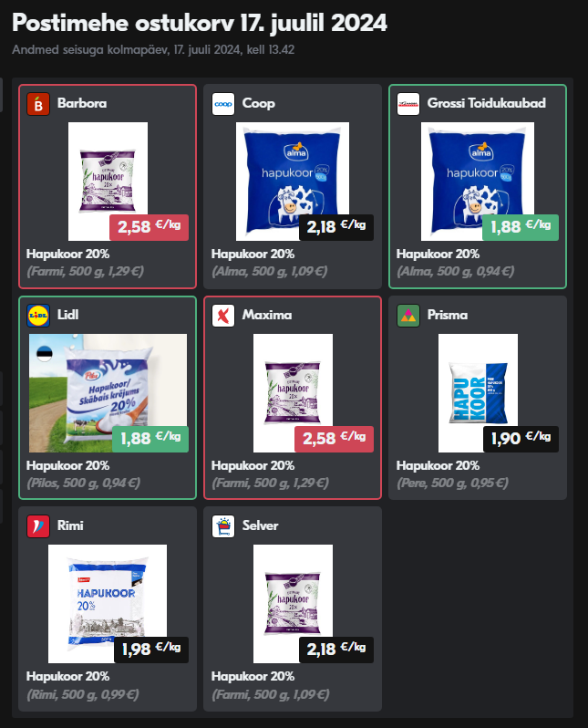Open the Selver store logo icon
Screen dimensions: 588x728
(223, 526)
